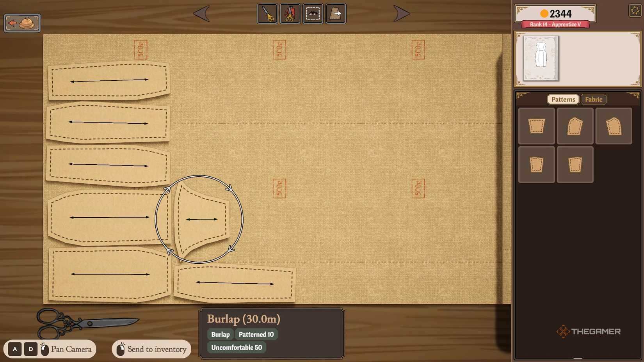The image size is (644, 362).
Task: Pick the third pattern slot in top row
Action: click(614, 126)
